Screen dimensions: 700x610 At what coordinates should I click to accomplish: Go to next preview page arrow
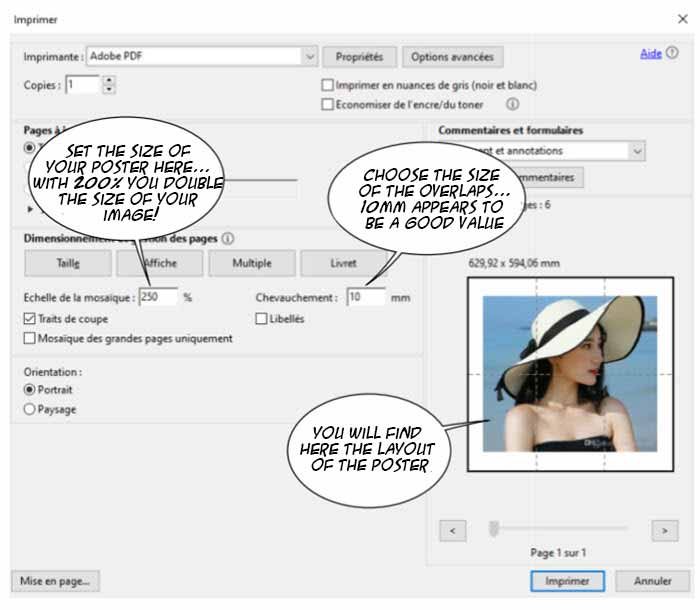(x=665, y=531)
